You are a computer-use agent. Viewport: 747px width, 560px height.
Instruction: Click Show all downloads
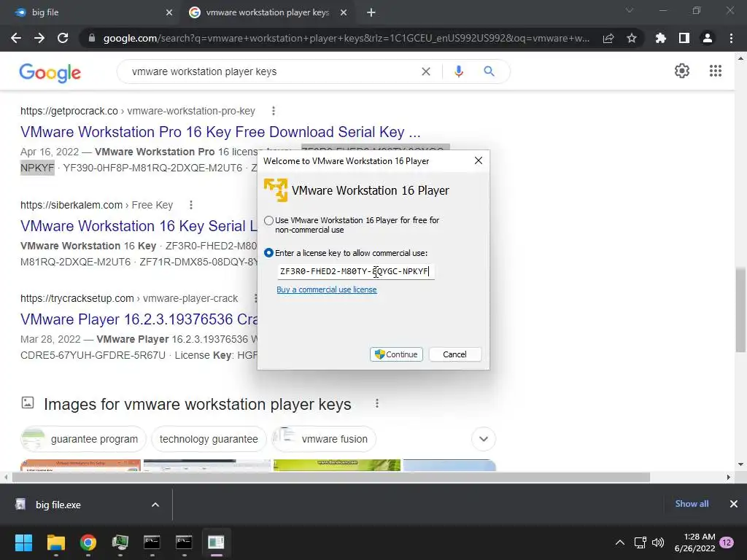coord(692,504)
